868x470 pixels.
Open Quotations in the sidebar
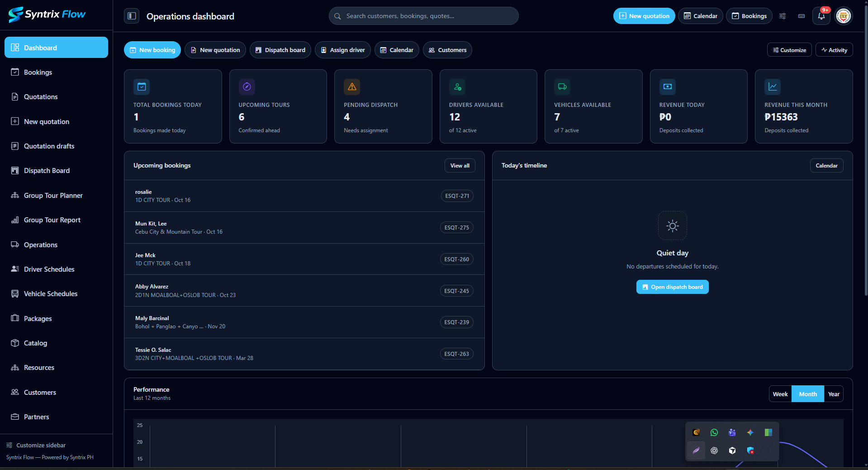(56, 96)
